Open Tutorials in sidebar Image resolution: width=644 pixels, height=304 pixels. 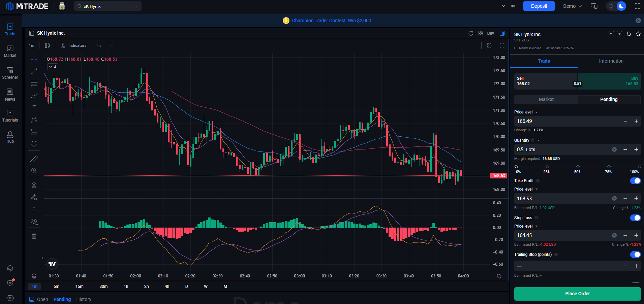coord(10,116)
